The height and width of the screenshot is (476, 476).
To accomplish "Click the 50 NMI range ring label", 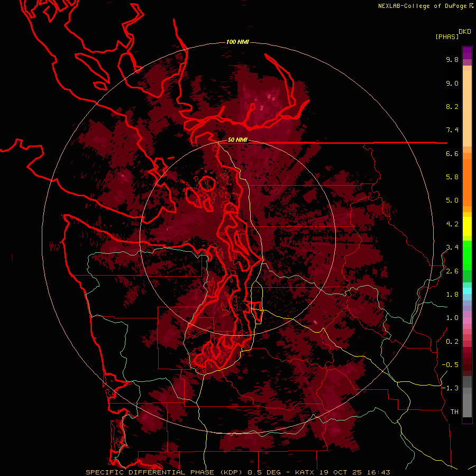I will tap(237, 140).
